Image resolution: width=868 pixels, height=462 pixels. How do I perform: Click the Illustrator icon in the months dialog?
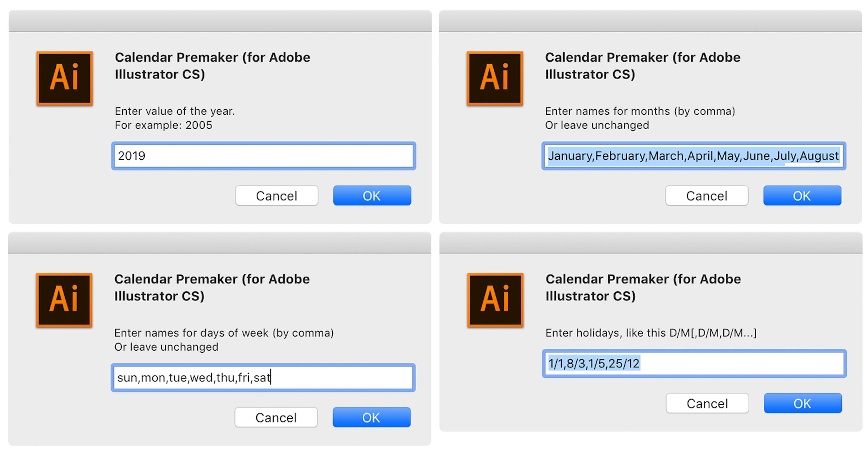point(495,78)
